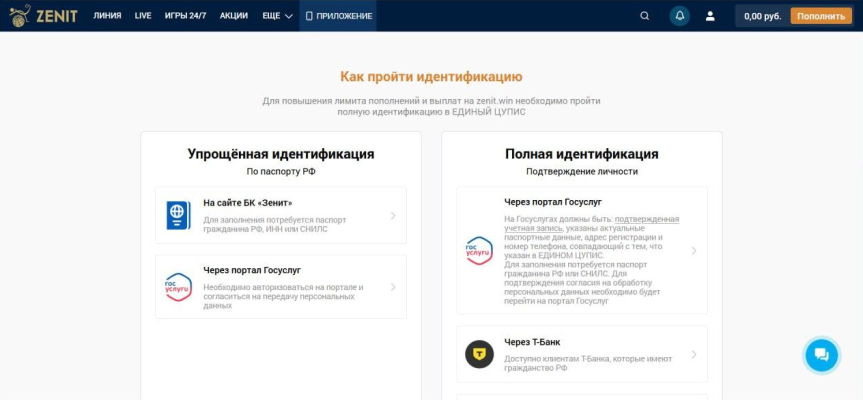Click the yellow T-Bank logo icon

[479, 354]
